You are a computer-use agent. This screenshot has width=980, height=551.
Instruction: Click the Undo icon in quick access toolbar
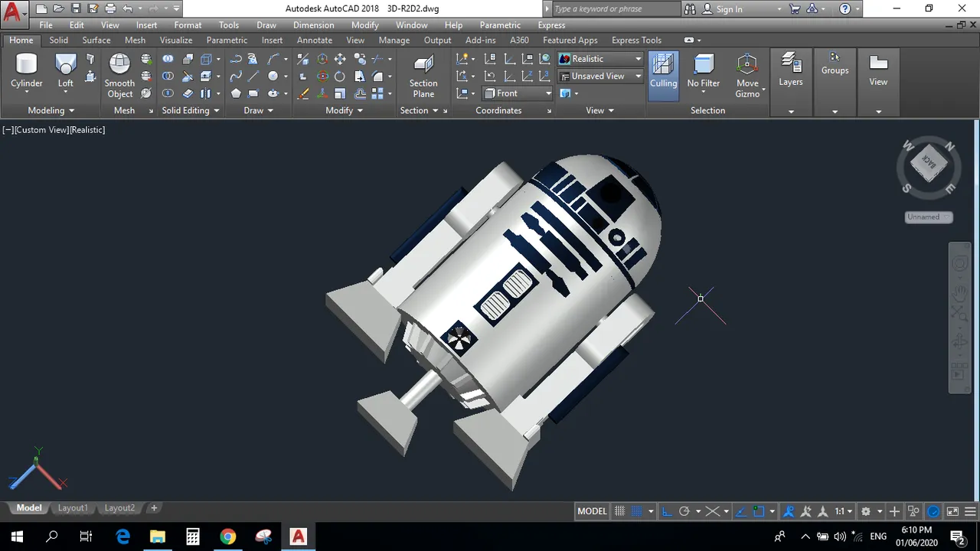(x=128, y=8)
